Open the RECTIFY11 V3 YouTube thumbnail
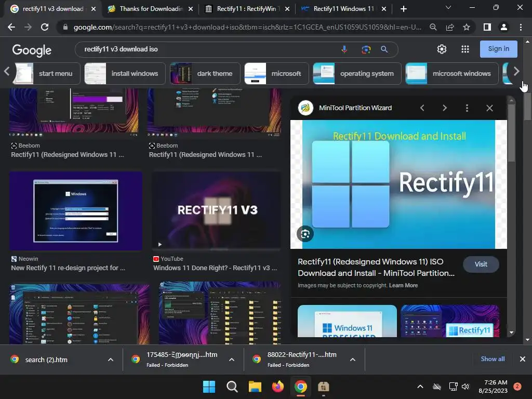 217,211
